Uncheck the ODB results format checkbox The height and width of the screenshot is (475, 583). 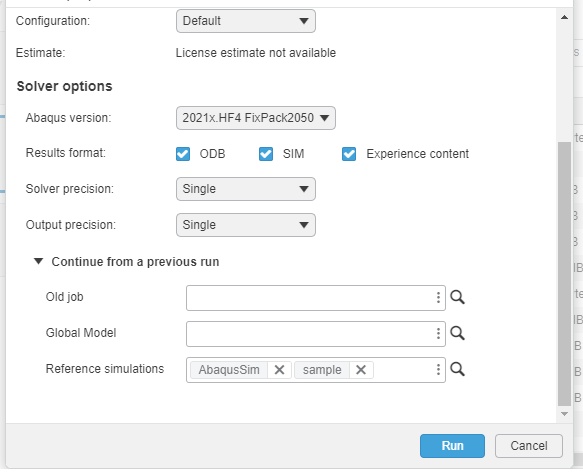pos(183,154)
